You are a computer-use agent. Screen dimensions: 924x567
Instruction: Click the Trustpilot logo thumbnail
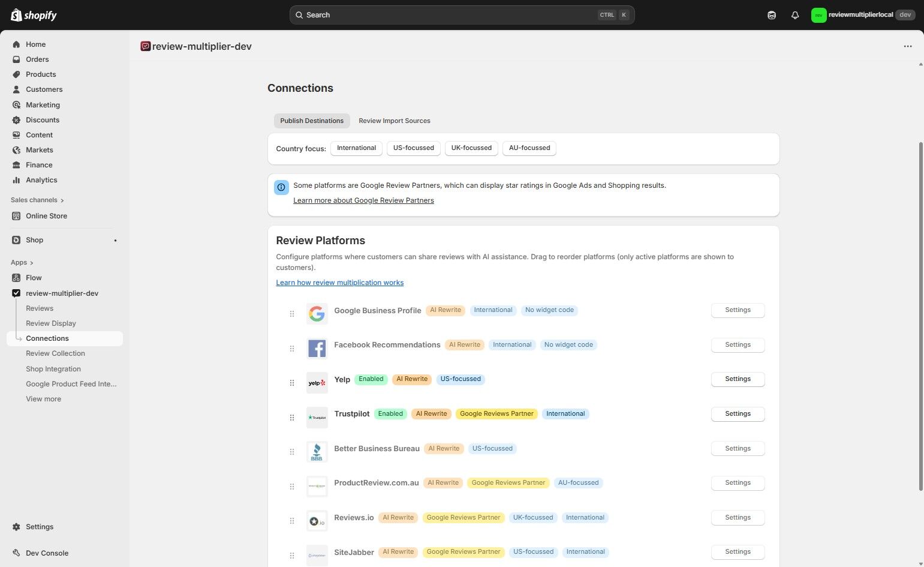(317, 417)
